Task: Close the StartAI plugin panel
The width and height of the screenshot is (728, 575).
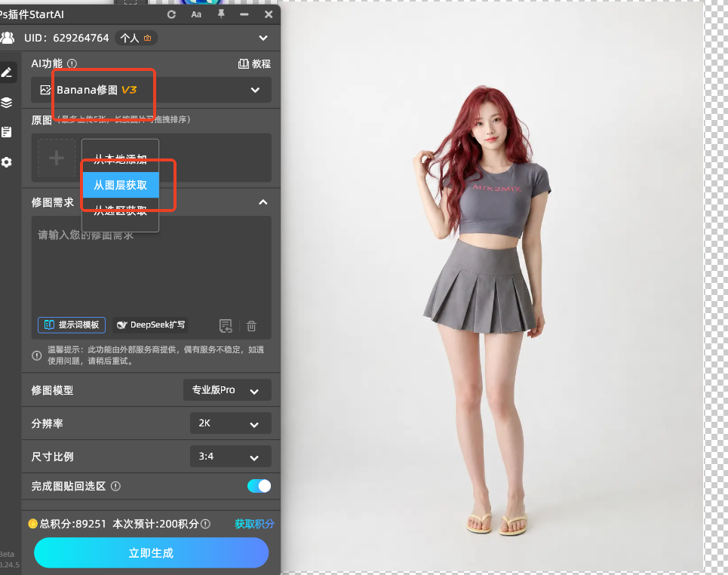Action: [x=269, y=14]
